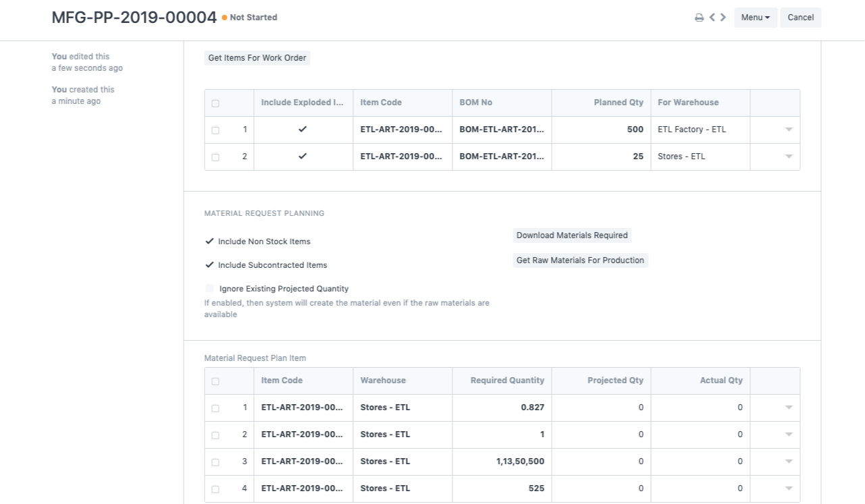Tick checkbox for required quantity 525 row
The image size is (865, 504).
tap(215, 489)
